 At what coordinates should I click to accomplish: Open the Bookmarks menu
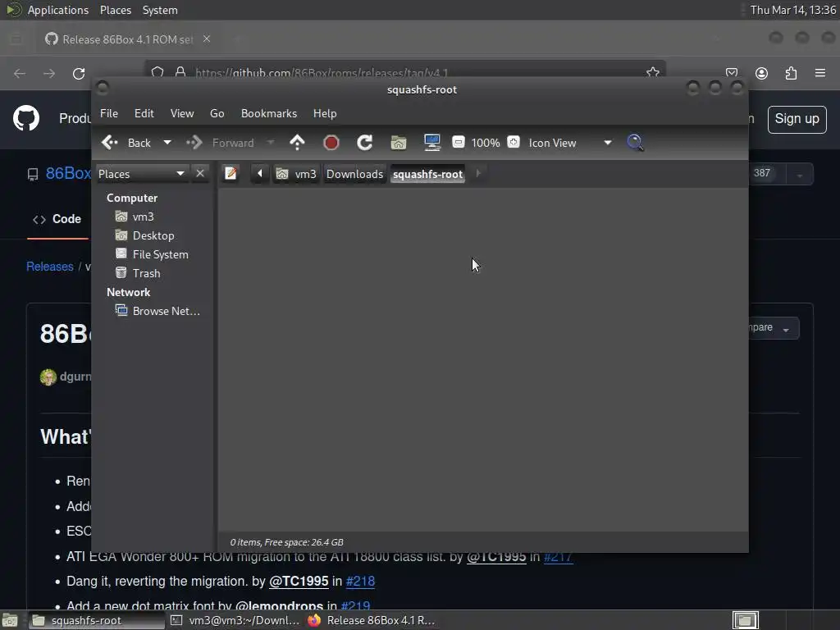[269, 113]
